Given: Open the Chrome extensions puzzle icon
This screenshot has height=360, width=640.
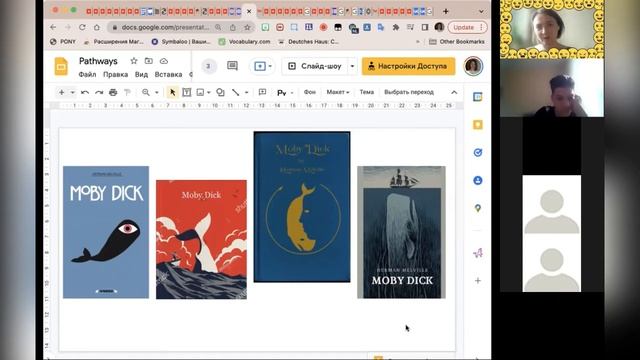Looking at the screenshot, I should 396,27.
